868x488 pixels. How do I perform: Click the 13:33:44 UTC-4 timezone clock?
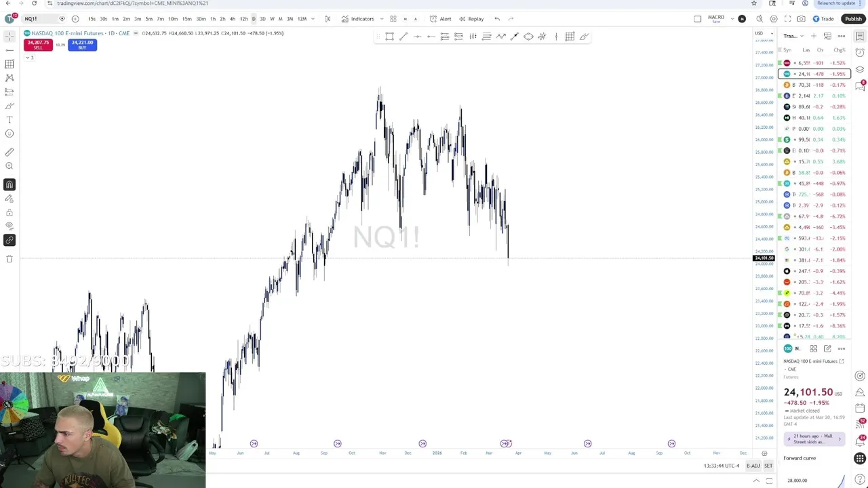point(722,466)
